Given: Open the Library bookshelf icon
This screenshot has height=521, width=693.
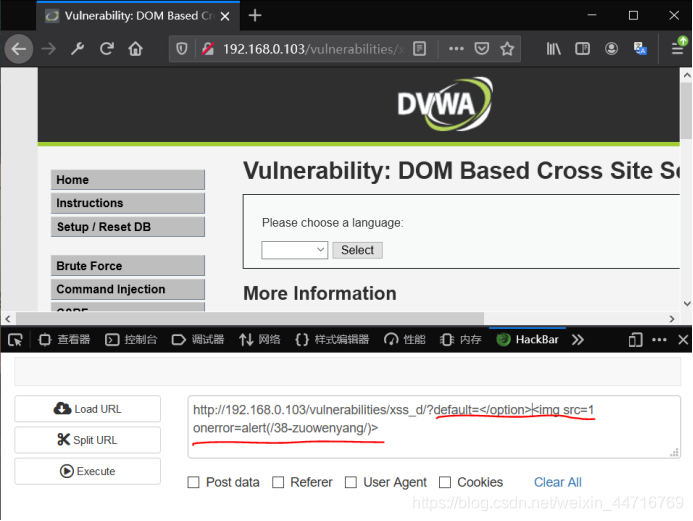Looking at the screenshot, I should point(553,49).
